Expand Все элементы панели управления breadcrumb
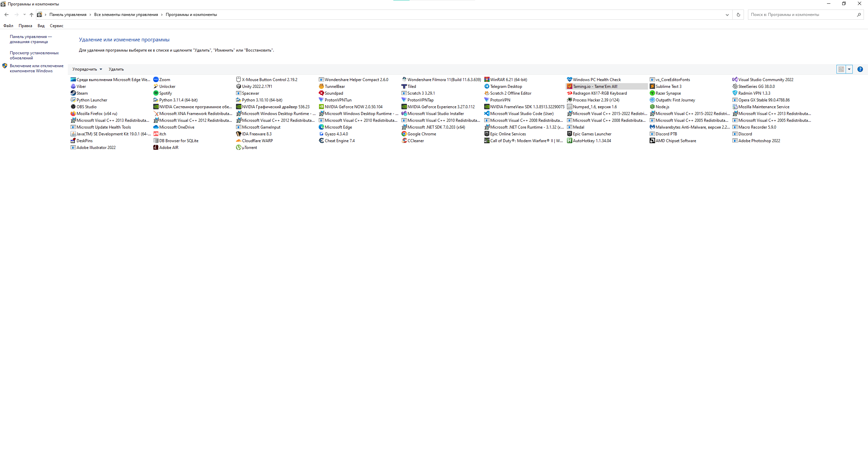The width and height of the screenshot is (868, 455). (x=161, y=14)
